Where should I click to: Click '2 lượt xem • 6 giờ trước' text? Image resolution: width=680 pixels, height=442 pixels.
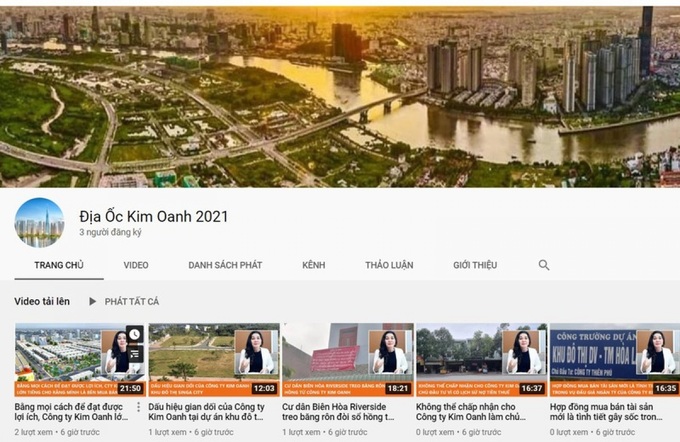[x=57, y=432]
